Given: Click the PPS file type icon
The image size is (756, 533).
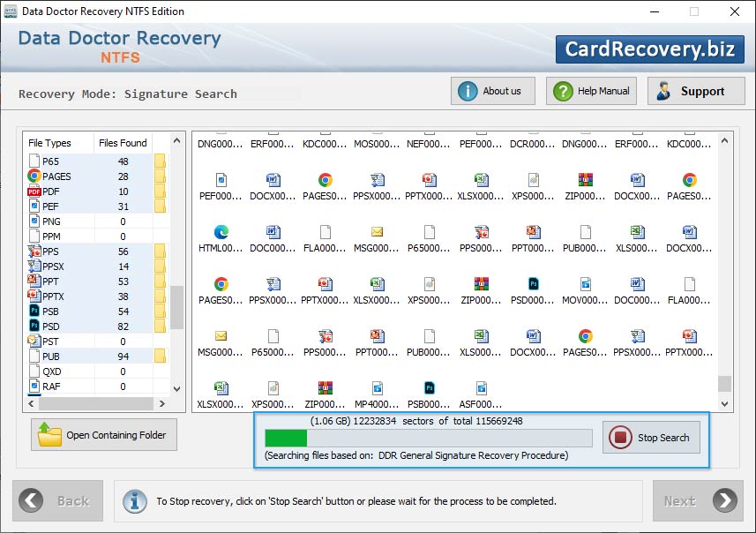Looking at the screenshot, I should click(34, 251).
